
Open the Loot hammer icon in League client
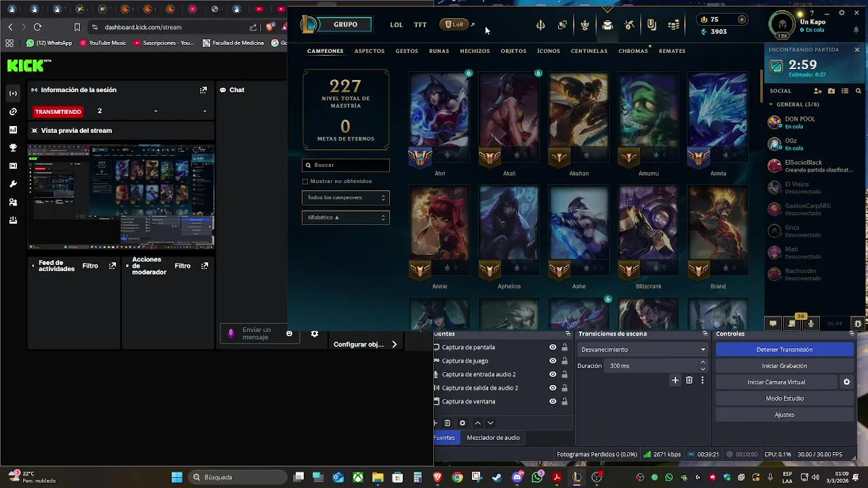click(629, 25)
